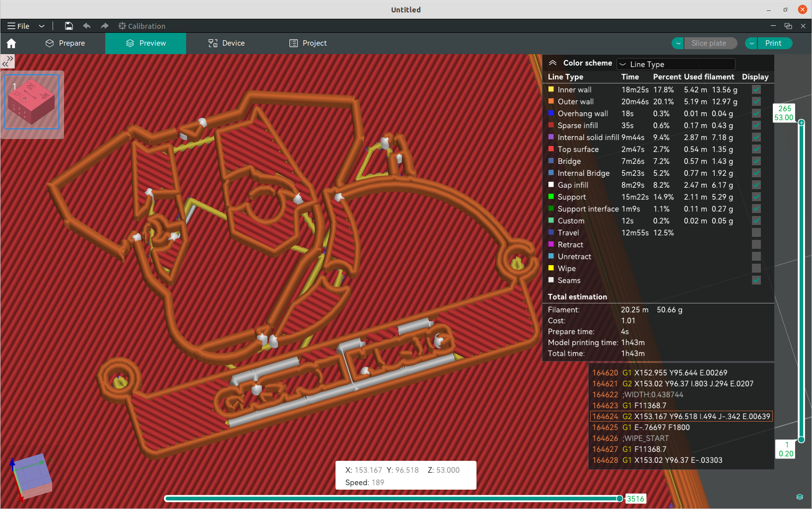Click the Support green color swatch

pyautogui.click(x=551, y=197)
